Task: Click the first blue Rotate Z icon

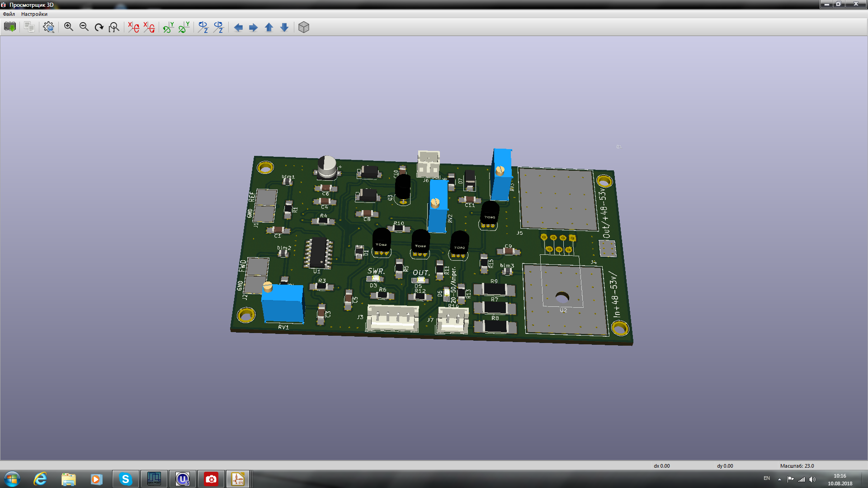Action: (x=203, y=27)
